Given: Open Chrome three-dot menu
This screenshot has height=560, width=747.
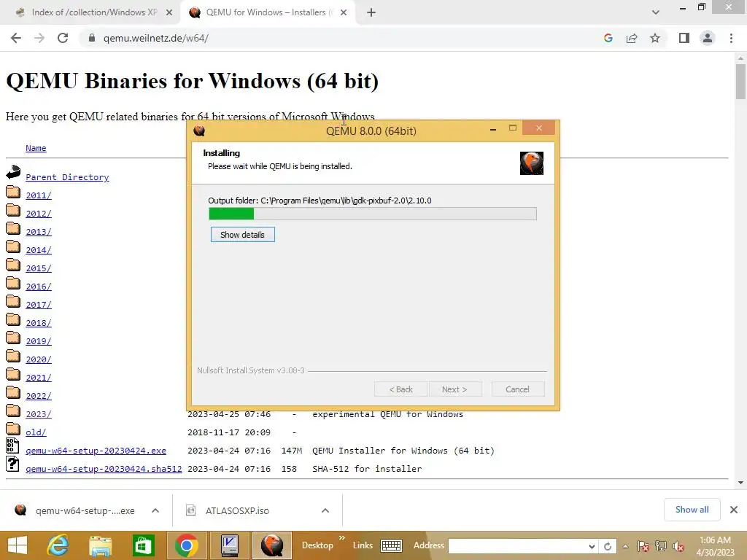Looking at the screenshot, I should (x=731, y=38).
